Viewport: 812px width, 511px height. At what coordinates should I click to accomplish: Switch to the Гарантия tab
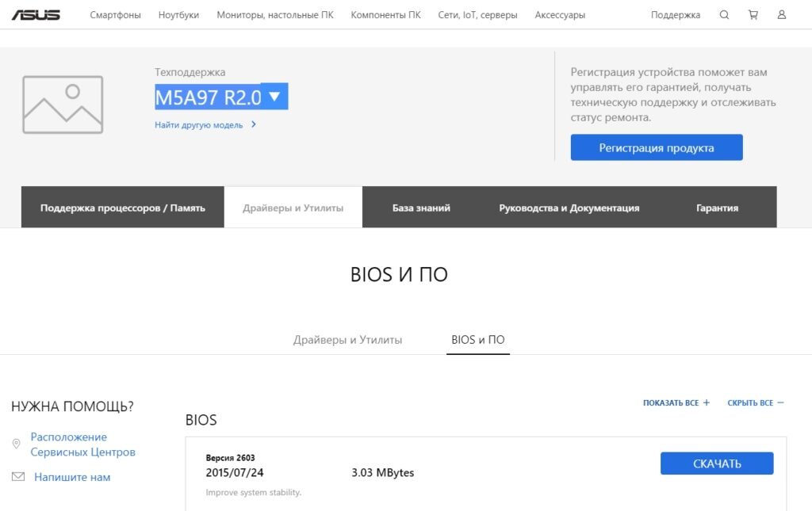point(717,208)
